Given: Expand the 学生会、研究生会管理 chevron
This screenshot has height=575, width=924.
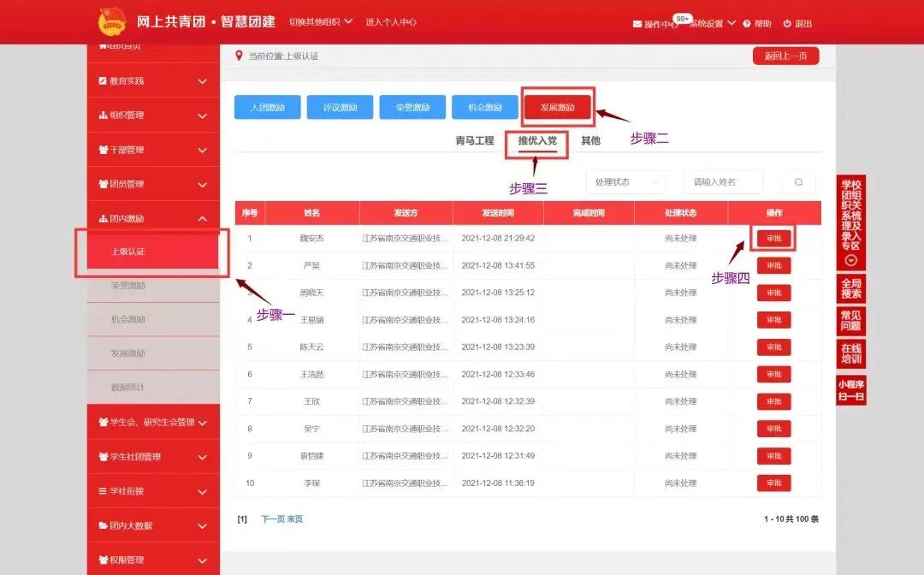Looking at the screenshot, I should [202, 423].
